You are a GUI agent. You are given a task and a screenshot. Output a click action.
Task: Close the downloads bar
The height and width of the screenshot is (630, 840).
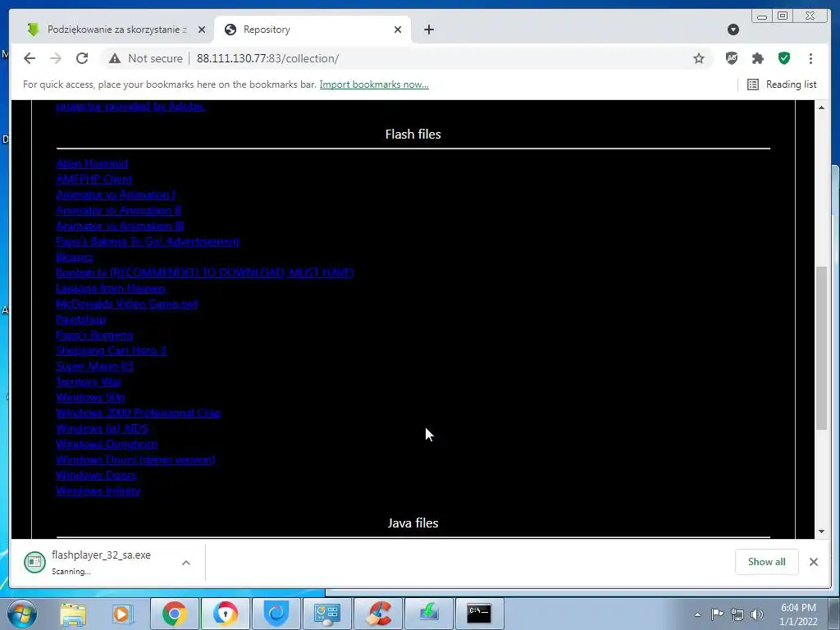(813, 561)
